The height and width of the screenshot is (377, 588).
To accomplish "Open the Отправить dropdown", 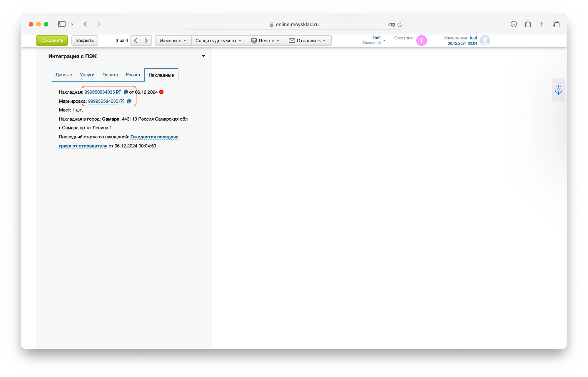I will tap(308, 41).
